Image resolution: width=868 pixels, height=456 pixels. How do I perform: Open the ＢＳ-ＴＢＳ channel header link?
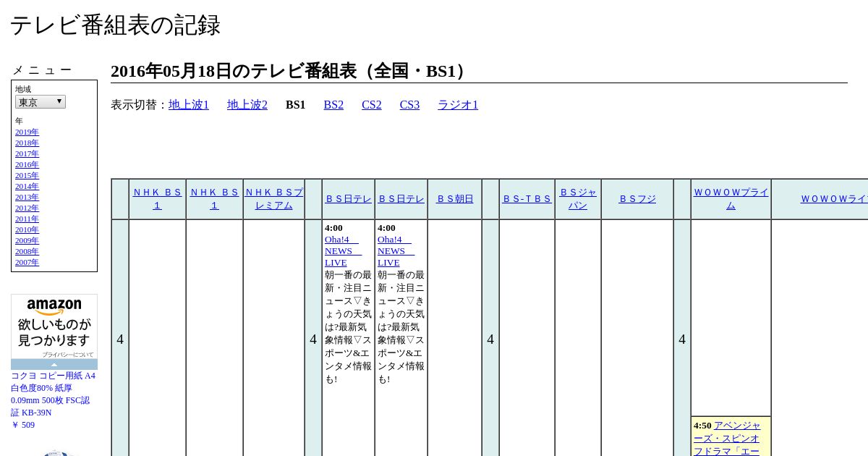click(527, 199)
